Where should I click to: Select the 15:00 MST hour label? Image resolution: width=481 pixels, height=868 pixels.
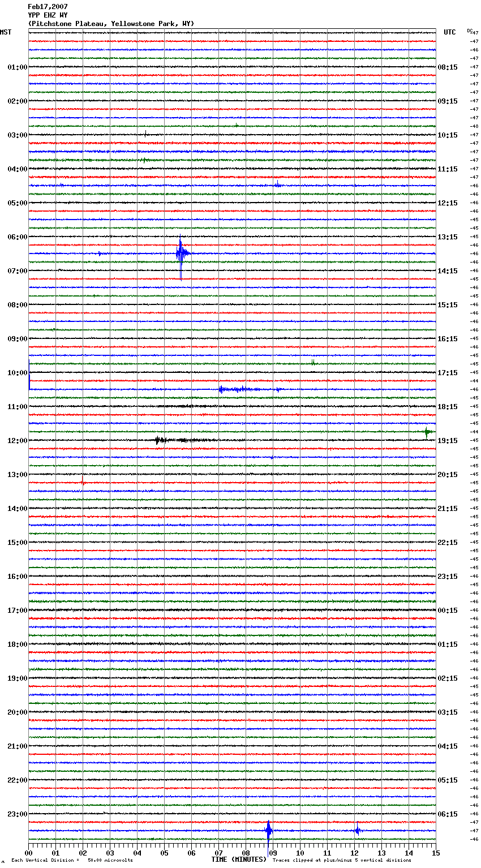[18, 543]
